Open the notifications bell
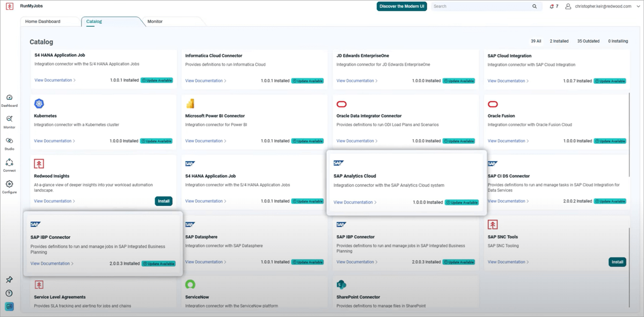Viewport: 644px width, 317px height. (552, 5)
